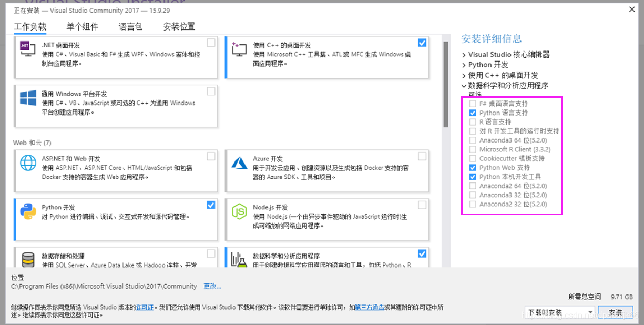Switch to the 语言包 tab
The height and width of the screenshot is (325, 644).
pos(130,26)
